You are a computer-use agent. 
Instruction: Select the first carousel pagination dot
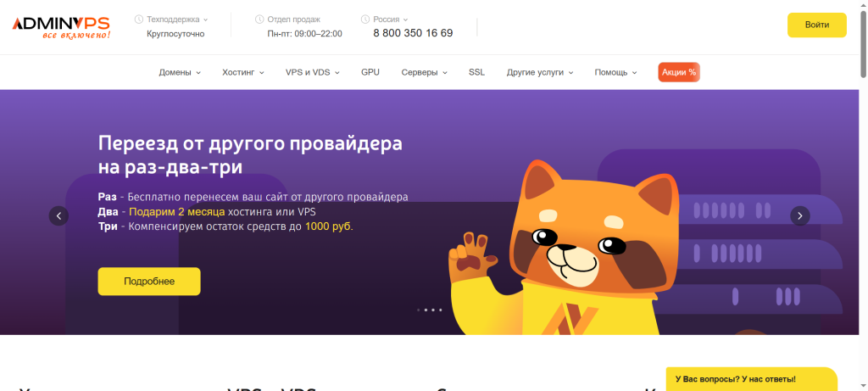point(418,310)
